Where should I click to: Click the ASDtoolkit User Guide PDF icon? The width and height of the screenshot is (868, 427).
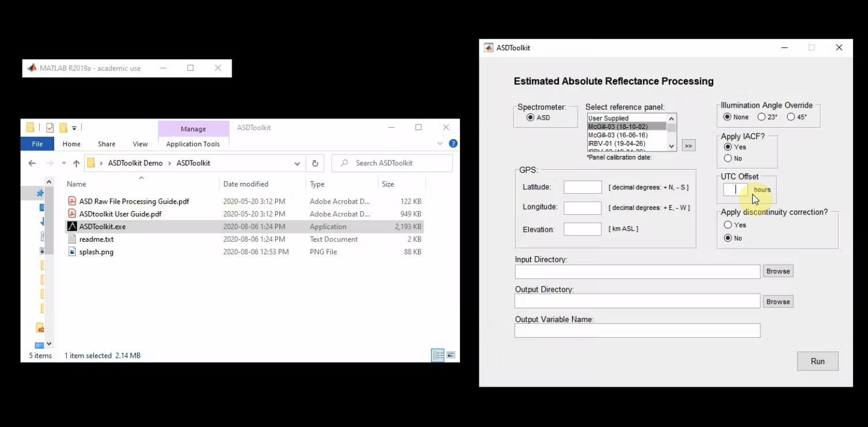click(x=72, y=214)
